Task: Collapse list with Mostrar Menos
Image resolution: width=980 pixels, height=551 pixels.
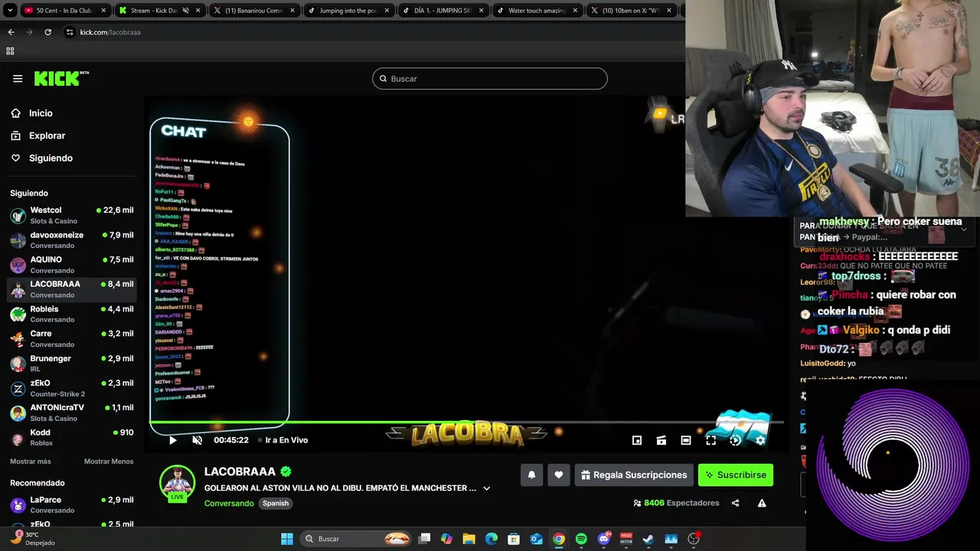Action: [109, 461]
